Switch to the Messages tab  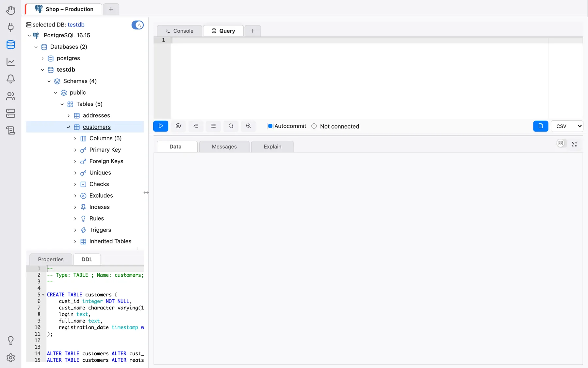224,147
